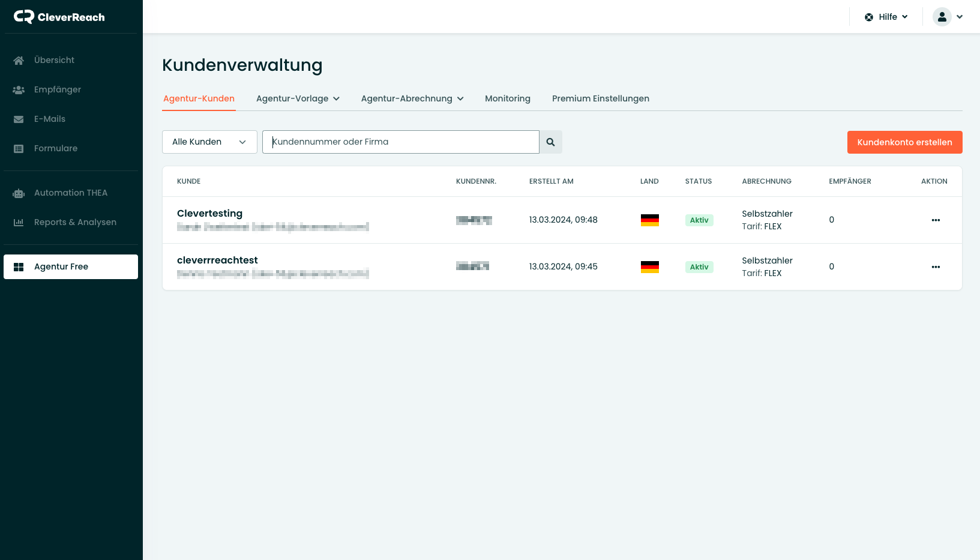Open action menu for Clevertesting row
This screenshot has width=980, height=560.
pos(935,220)
